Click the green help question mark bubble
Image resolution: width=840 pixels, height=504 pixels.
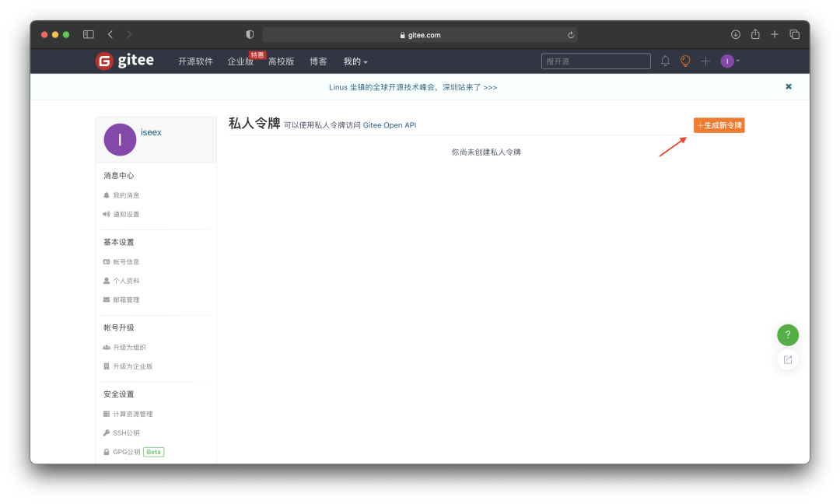pyautogui.click(x=788, y=334)
